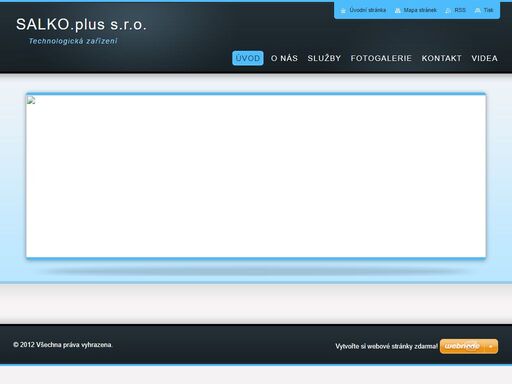This screenshot has height=384, width=512.
Task: Open the FOTOGALERIE menu item
Action: pos(381,58)
